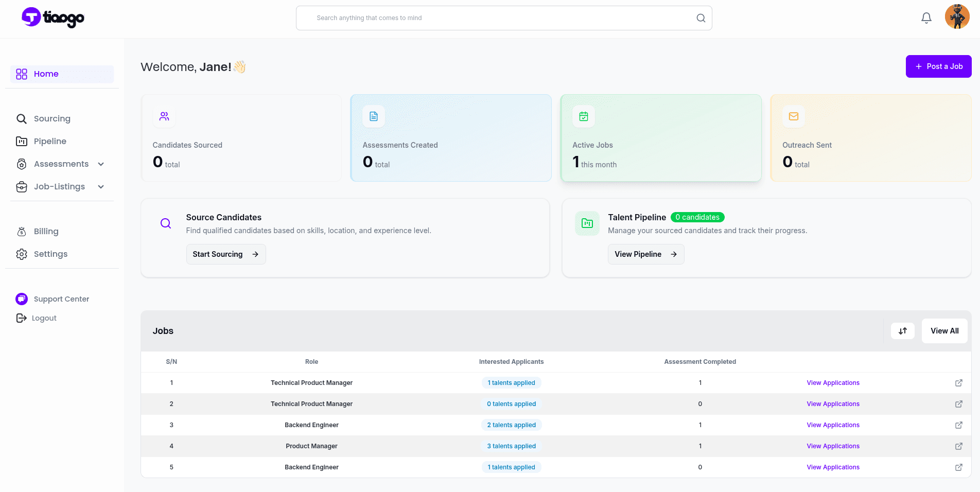980x492 pixels.
Task: Click the Candidates Sourced people icon
Action: 164,116
